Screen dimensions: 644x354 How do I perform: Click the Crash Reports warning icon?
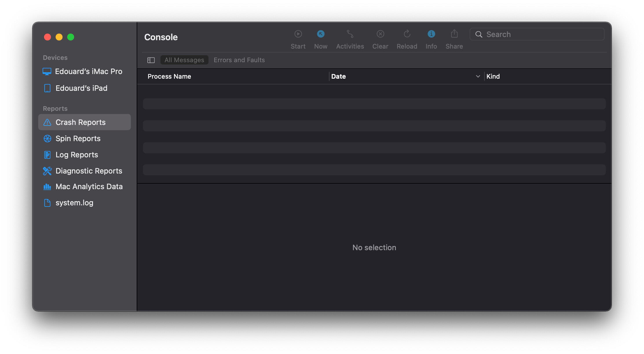tap(47, 122)
